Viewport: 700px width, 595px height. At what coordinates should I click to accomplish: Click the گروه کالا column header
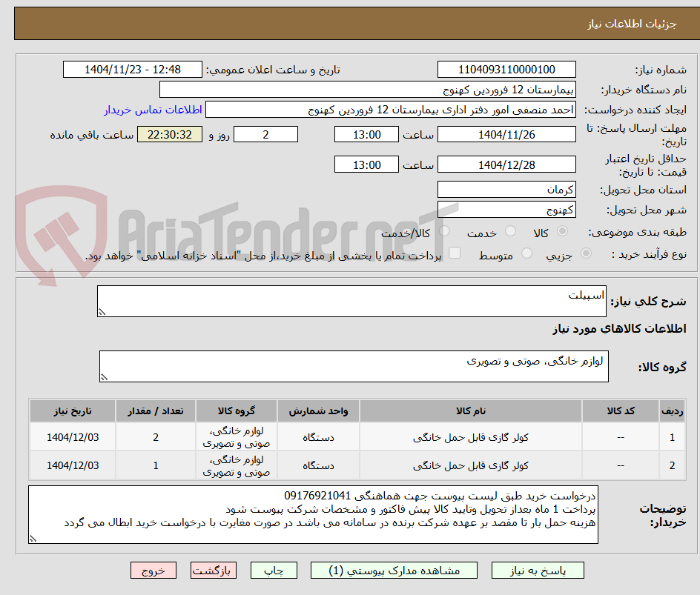coord(236,410)
